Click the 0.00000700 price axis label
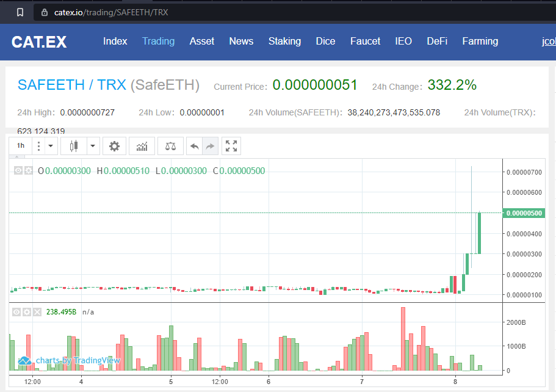Screen dimensions: 556x392 (x=524, y=172)
